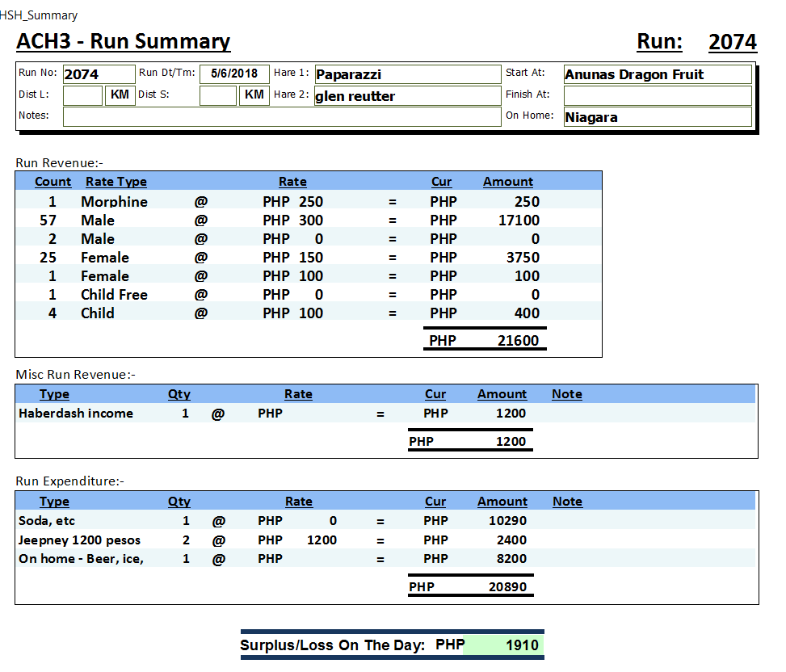Select the Run No field showing 2074

point(98,74)
